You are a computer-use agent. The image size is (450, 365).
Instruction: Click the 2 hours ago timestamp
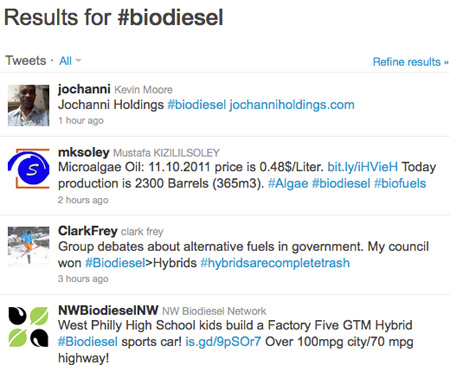pyautogui.click(x=83, y=200)
